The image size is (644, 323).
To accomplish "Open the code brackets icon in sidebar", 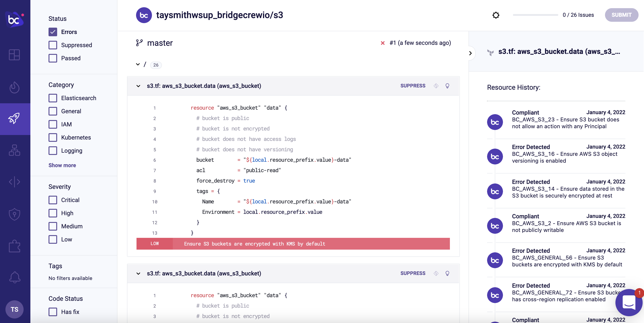I will (x=15, y=182).
